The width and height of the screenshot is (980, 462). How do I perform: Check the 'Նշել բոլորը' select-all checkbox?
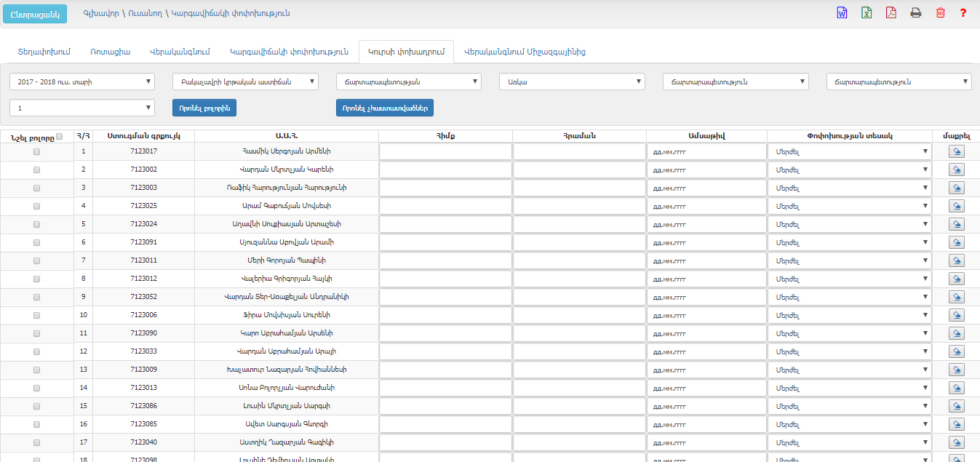pyautogui.click(x=60, y=136)
